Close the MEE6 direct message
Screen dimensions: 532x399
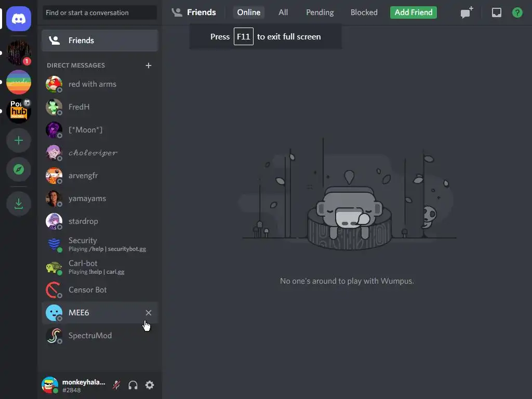point(148,313)
